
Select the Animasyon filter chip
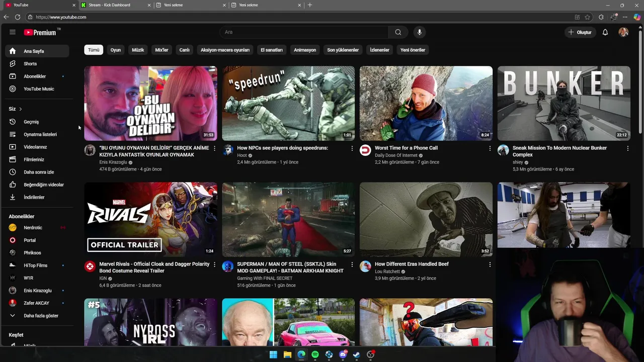click(x=305, y=50)
